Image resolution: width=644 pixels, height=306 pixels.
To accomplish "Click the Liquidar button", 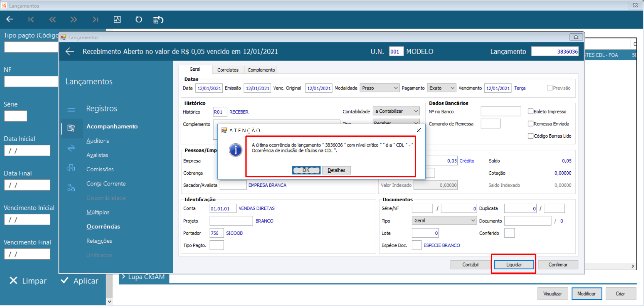I will [x=514, y=265].
